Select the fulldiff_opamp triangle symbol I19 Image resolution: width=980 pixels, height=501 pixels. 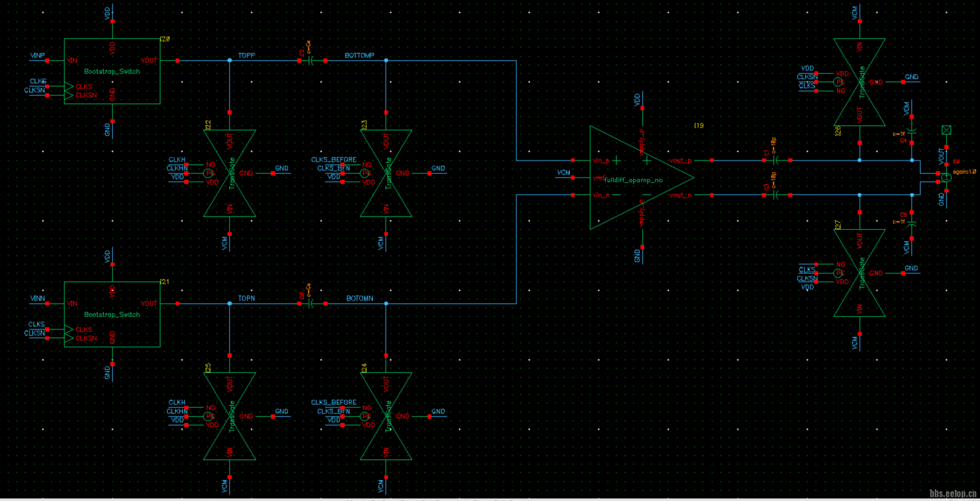[x=642, y=177]
